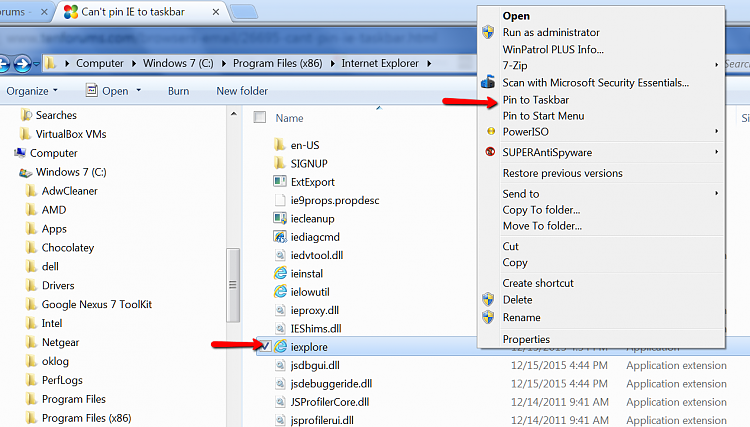Click the shield icon beside Run as administrator
The image size is (750, 427).
pyautogui.click(x=488, y=32)
